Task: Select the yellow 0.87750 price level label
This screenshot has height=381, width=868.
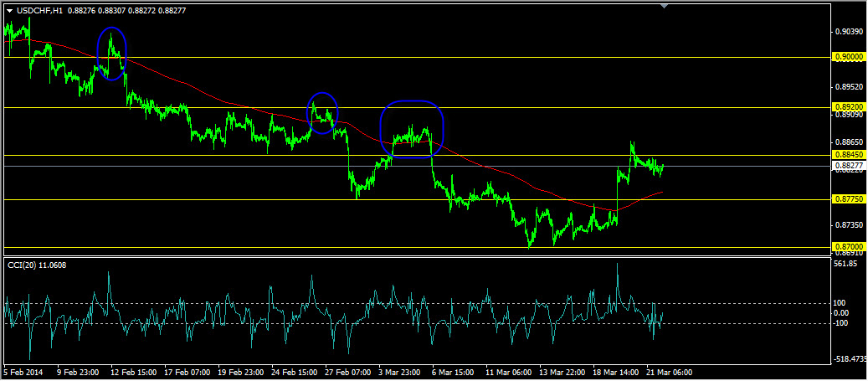Action: pyautogui.click(x=848, y=198)
